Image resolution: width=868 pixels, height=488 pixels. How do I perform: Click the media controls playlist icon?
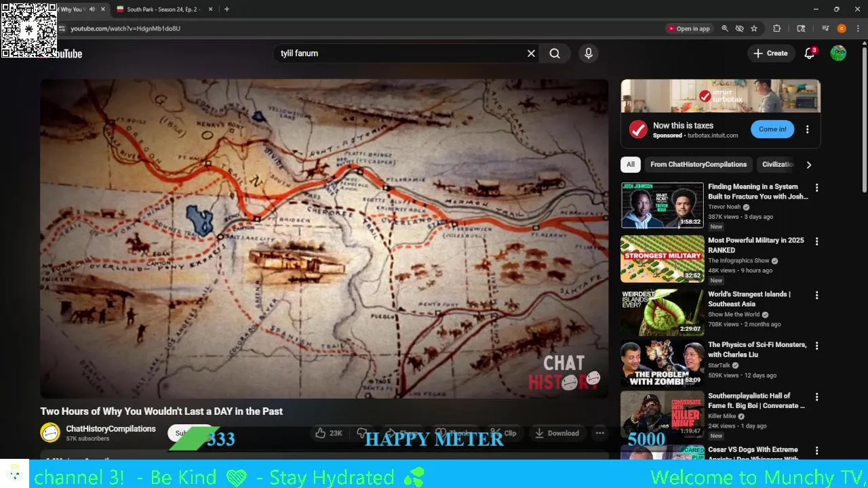click(x=825, y=28)
